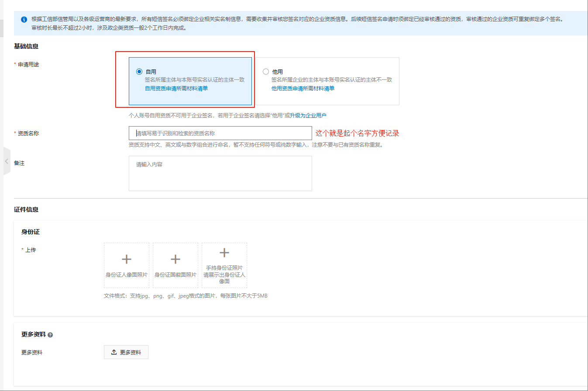Click the 资质名称 field label
This screenshot has height=391, width=588.
coord(28,134)
